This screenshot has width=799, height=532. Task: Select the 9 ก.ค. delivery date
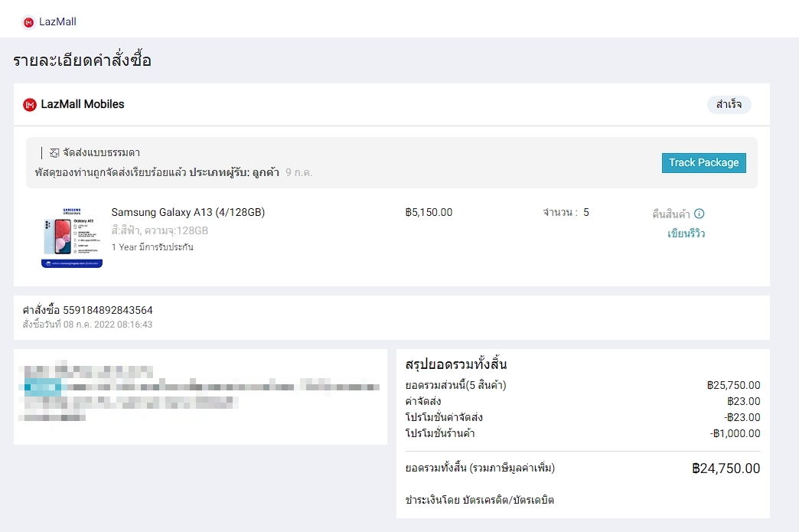(298, 172)
